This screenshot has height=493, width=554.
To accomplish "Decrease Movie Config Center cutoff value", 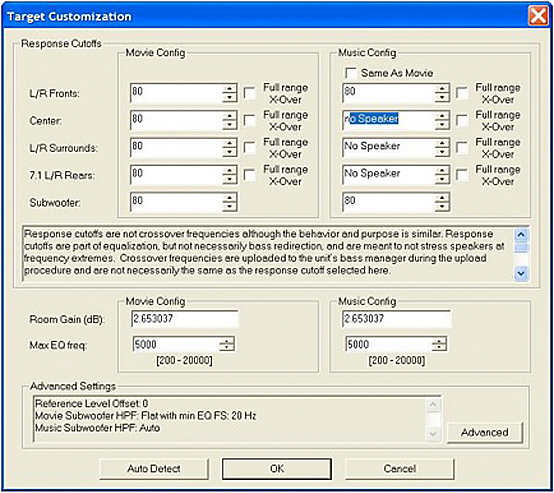I will pos(230,124).
